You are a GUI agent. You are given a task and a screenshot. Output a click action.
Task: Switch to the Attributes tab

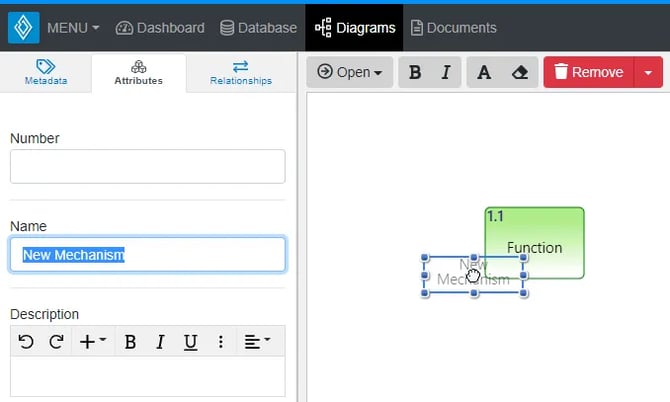[138, 73]
